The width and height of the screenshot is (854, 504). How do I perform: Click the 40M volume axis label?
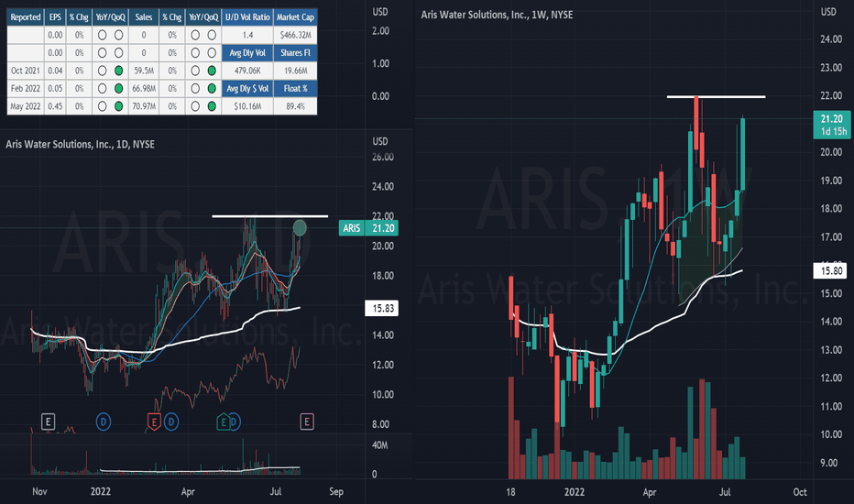pos(379,445)
